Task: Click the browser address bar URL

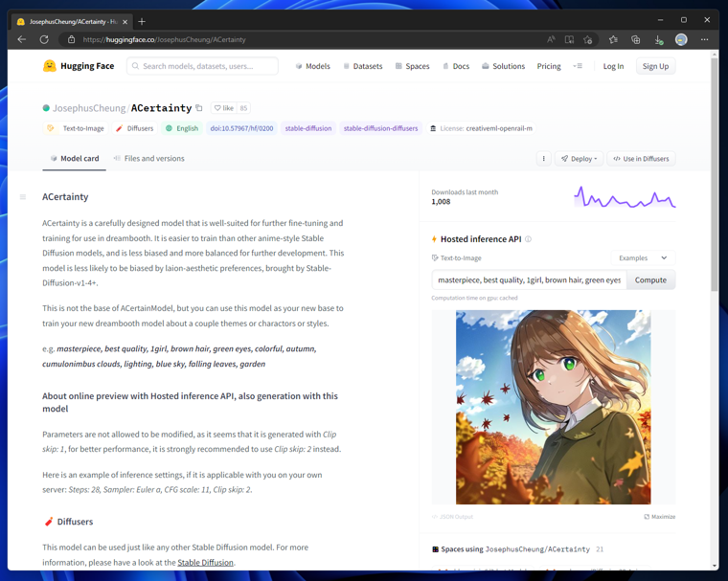Action: 165,39
